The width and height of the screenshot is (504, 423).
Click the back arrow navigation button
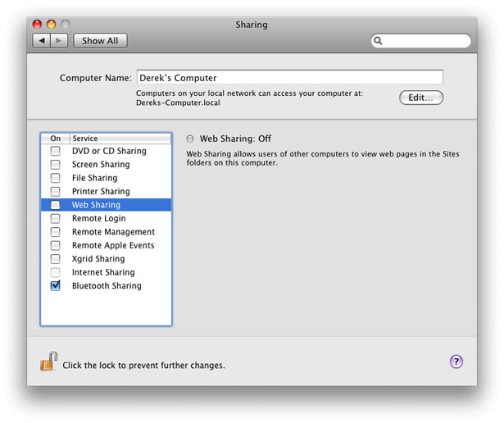point(42,41)
